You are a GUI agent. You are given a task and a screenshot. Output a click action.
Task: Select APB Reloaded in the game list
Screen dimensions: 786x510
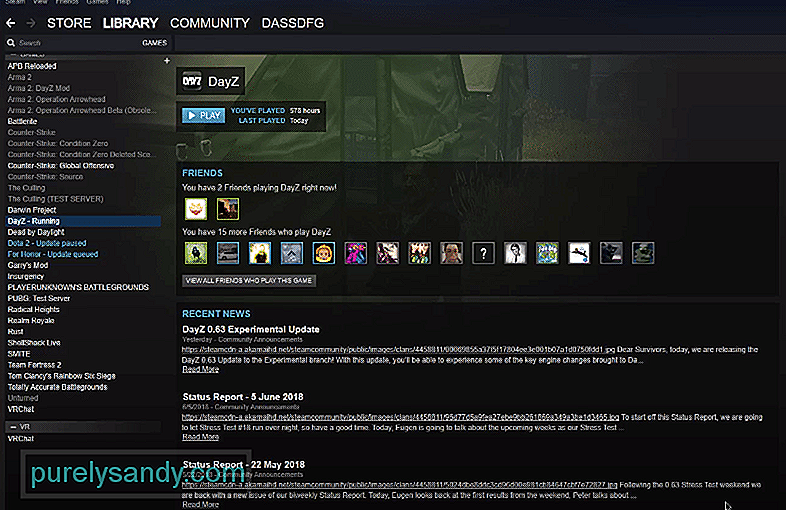[x=32, y=66]
